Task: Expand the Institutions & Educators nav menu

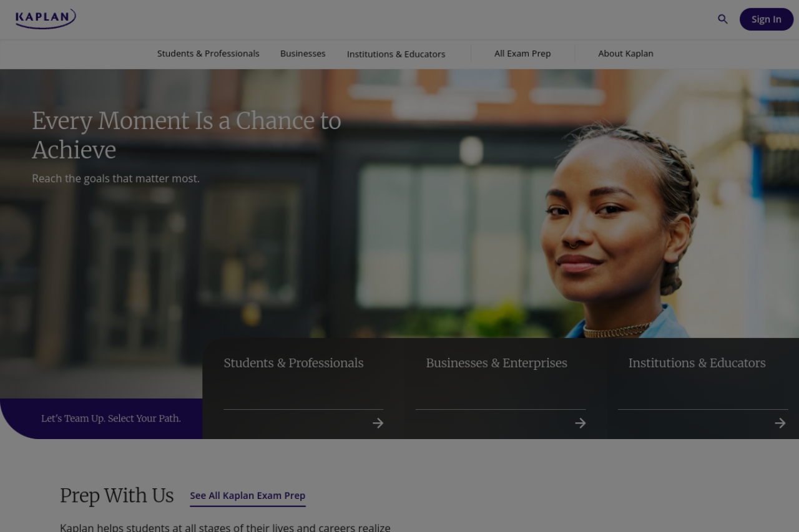Action: [396, 54]
